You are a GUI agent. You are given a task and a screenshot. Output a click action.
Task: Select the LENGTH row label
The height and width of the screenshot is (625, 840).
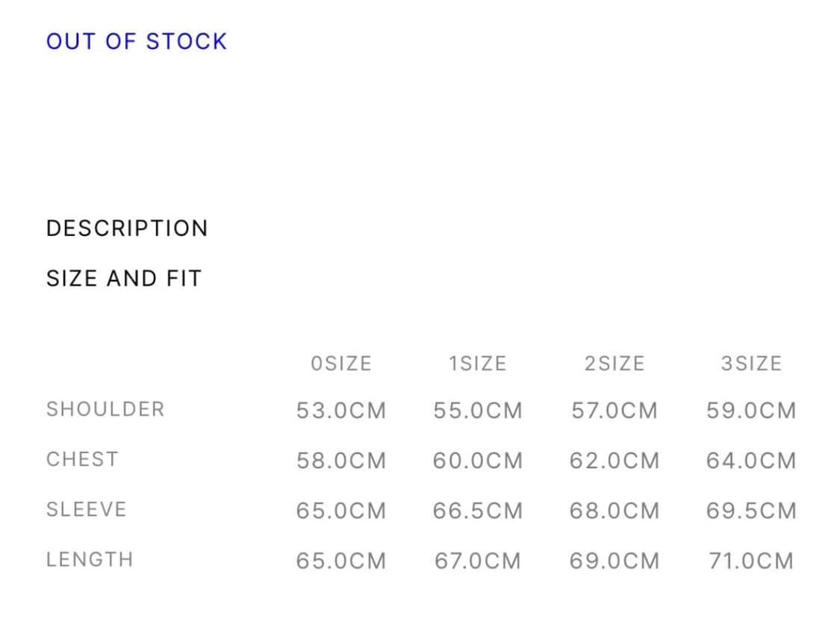[90, 559]
